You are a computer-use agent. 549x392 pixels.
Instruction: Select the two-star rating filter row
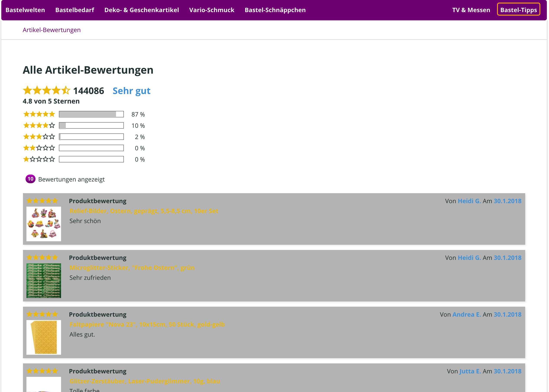[84, 148]
